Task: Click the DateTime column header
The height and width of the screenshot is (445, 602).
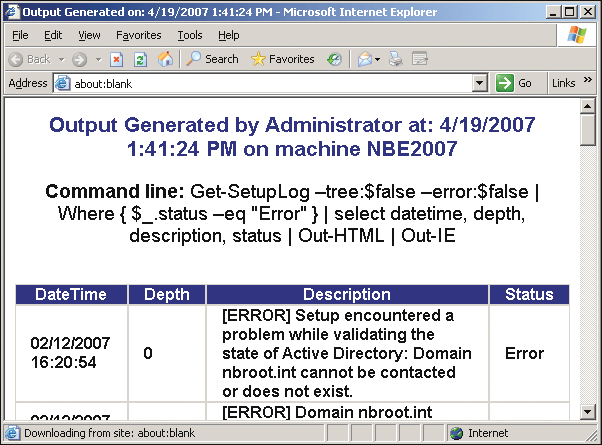Action: pos(71,294)
